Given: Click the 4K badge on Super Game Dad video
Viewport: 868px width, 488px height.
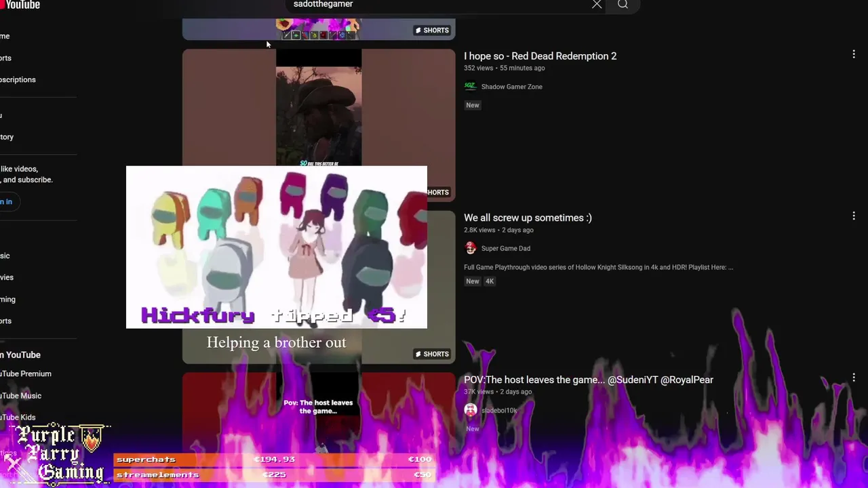Looking at the screenshot, I should (x=490, y=281).
